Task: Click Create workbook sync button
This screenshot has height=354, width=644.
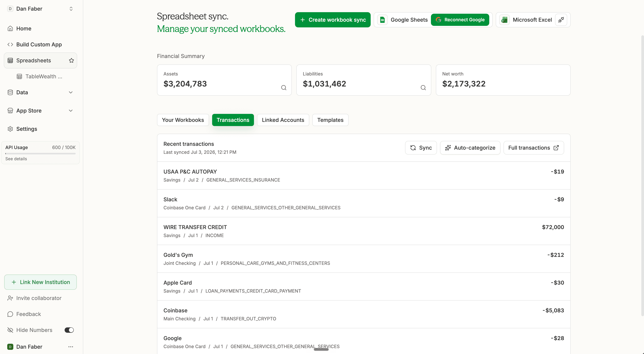Action: (332, 20)
